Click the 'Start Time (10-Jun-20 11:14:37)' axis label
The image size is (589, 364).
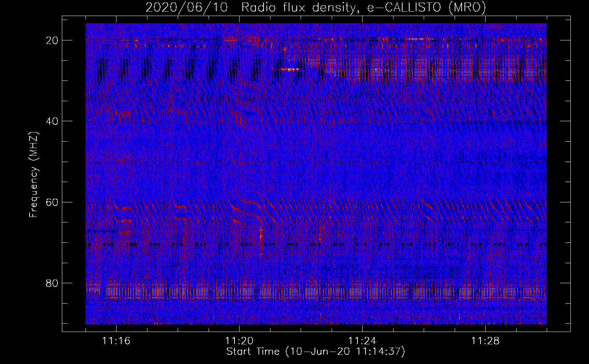316,352
